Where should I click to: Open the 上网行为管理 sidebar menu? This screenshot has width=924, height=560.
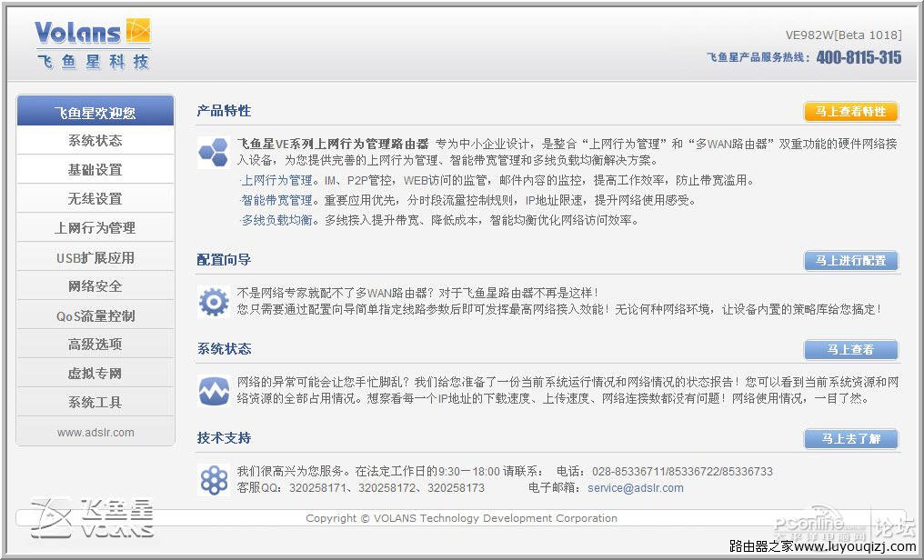95,228
